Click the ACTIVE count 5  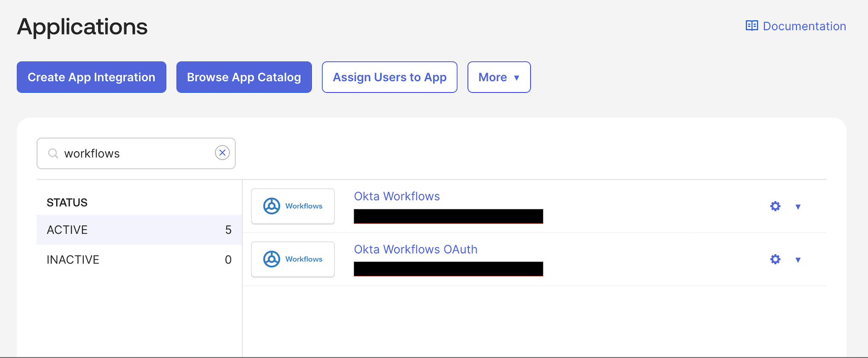(x=228, y=230)
